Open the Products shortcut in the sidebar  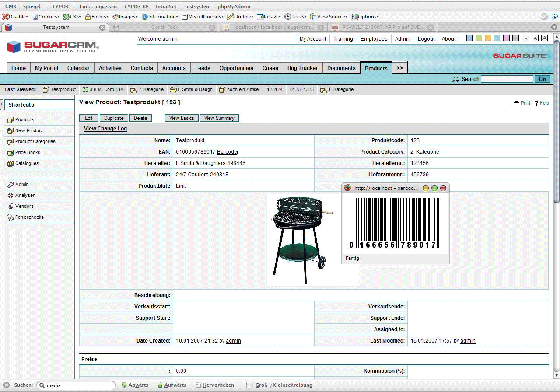click(24, 119)
